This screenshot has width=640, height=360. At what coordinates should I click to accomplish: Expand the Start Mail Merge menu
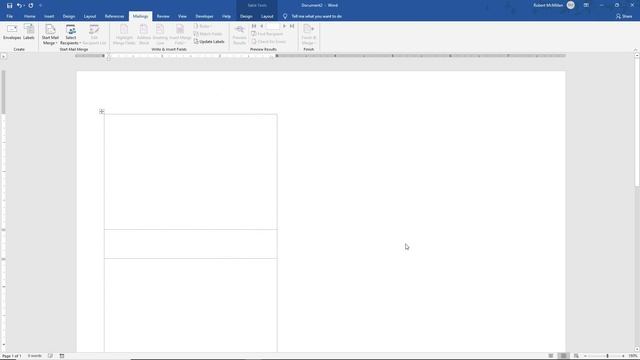pyautogui.click(x=50, y=35)
